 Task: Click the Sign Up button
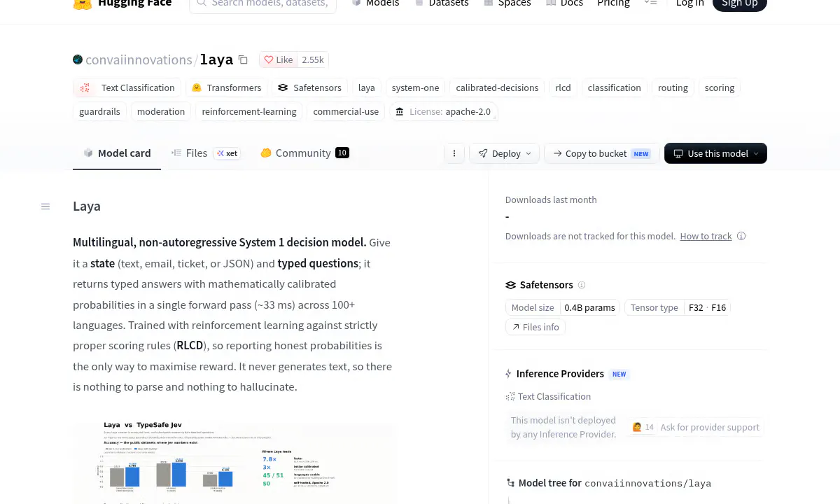pos(739,3)
